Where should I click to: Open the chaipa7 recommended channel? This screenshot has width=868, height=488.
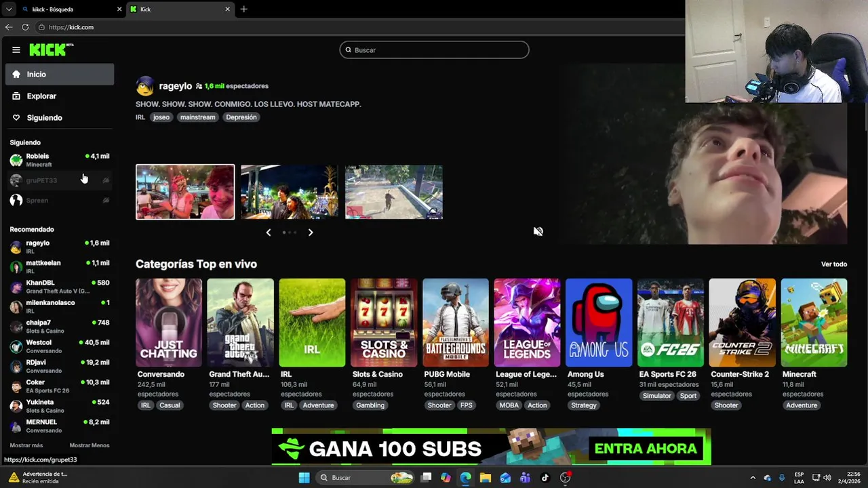tap(60, 327)
